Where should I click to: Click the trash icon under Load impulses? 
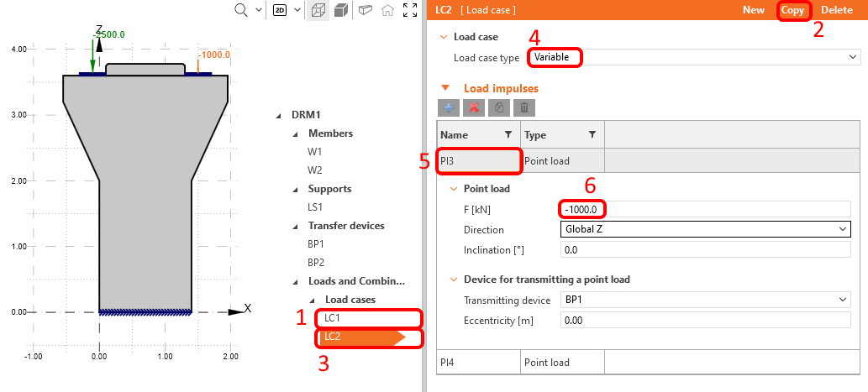click(523, 107)
